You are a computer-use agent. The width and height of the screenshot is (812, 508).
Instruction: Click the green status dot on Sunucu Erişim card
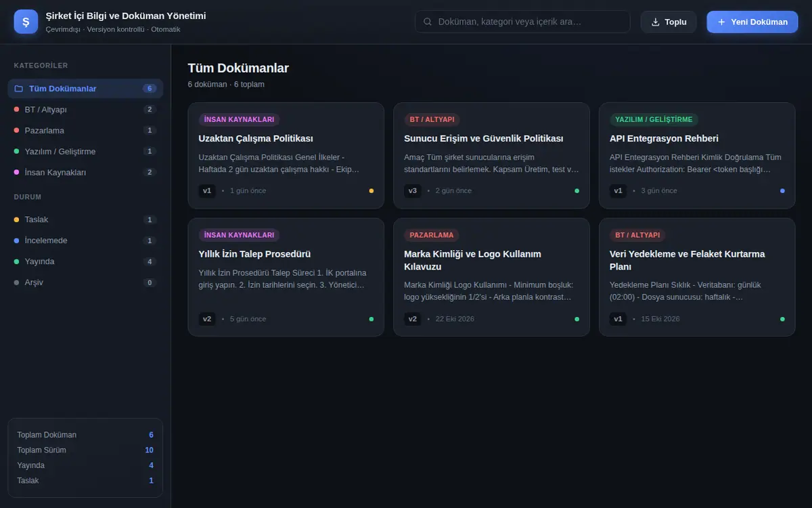pyautogui.click(x=577, y=191)
